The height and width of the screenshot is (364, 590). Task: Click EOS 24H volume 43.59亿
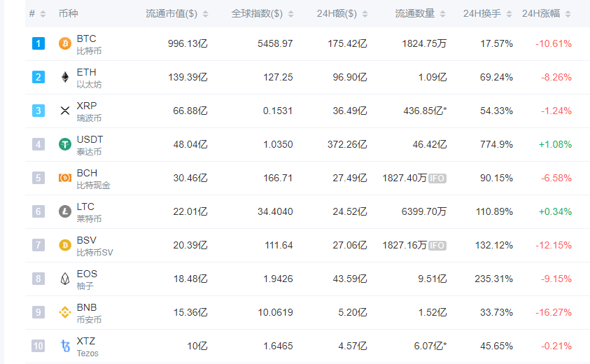point(350,279)
